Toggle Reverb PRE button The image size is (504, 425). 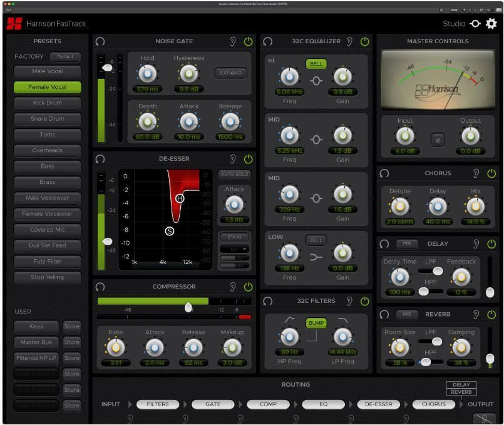[x=407, y=314]
